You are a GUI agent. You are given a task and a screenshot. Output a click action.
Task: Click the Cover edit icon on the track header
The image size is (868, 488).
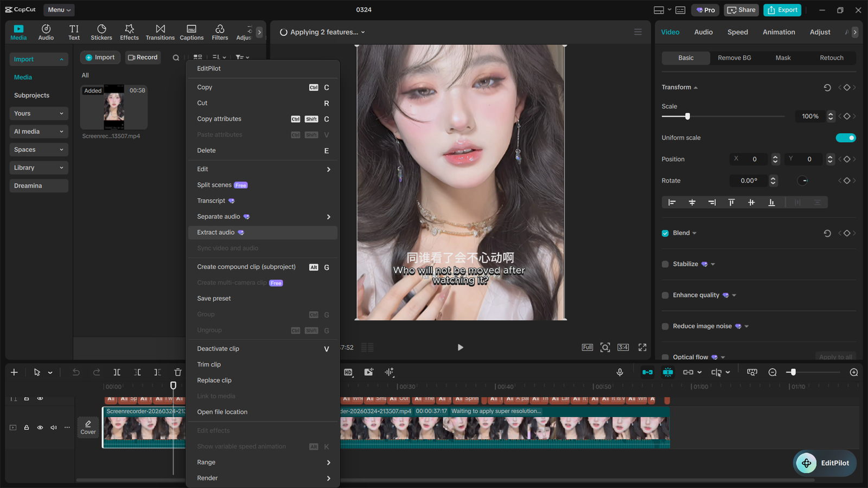(x=88, y=427)
